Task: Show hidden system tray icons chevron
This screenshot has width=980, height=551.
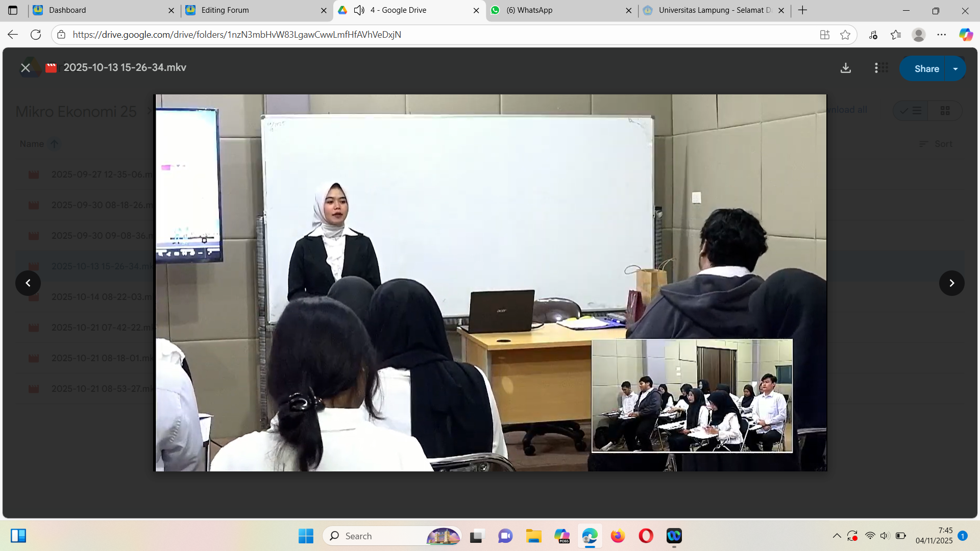Action: point(837,536)
